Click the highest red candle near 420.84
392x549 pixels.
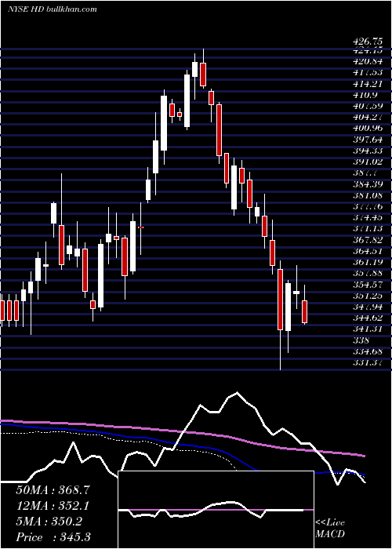tap(202, 75)
